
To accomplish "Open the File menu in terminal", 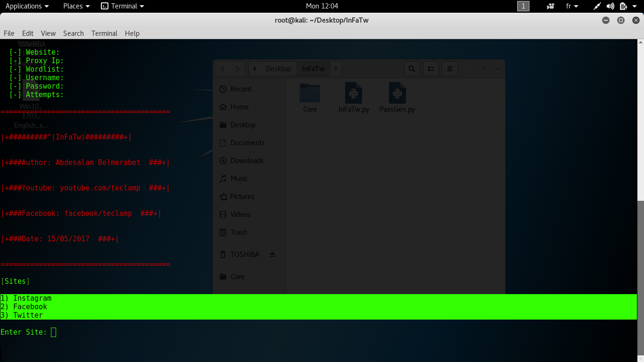I will pyautogui.click(x=9, y=33).
